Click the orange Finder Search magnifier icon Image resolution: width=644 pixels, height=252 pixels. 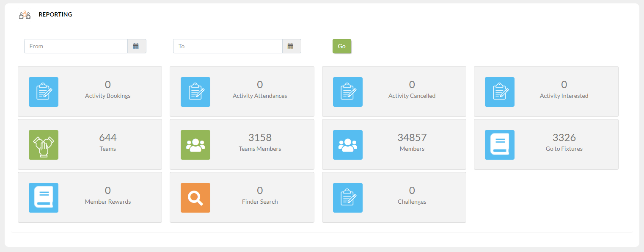click(x=195, y=198)
